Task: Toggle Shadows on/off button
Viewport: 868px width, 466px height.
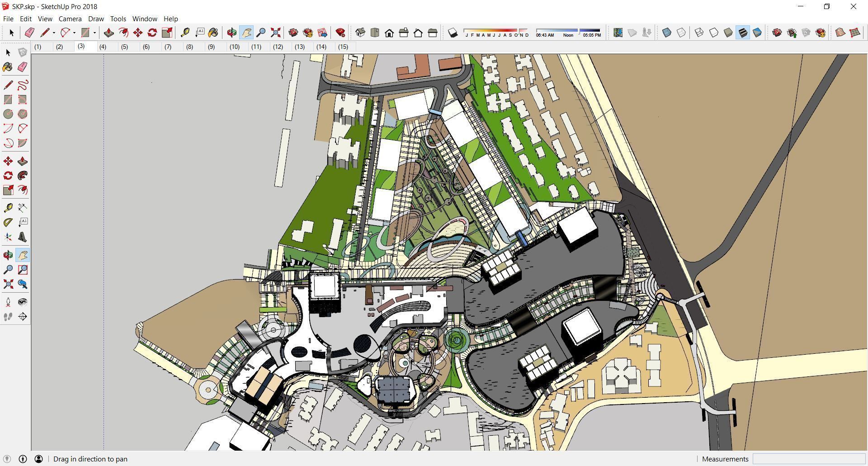Action: pos(453,33)
